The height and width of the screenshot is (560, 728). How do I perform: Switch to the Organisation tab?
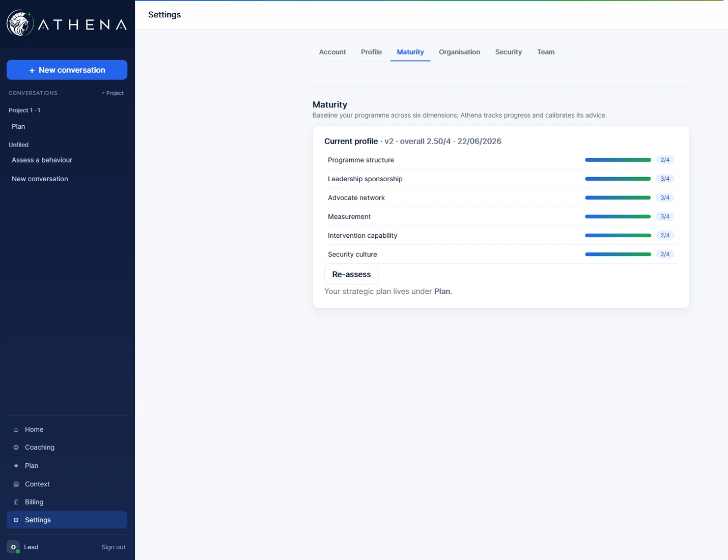[459, 52]
